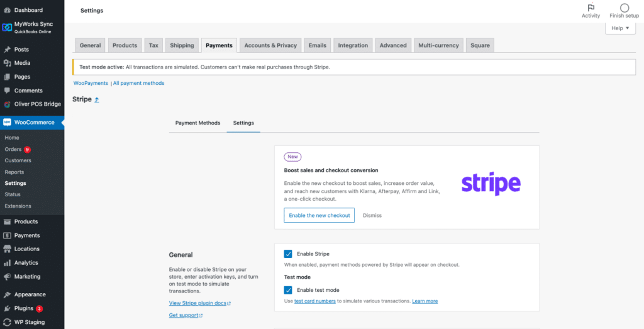Toggle the Enable Stripe checkbox
644x329 pixels.
(288, 254)
